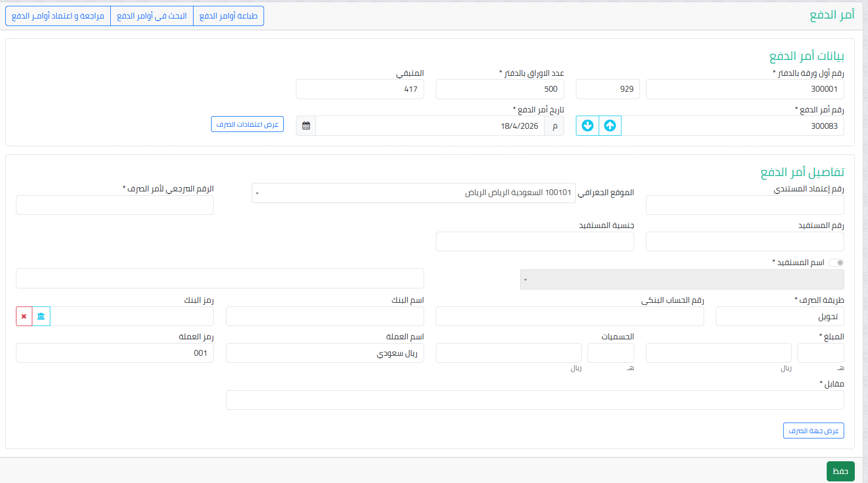This screenshot has height=483, width=868.
Task: Click the عرض اعتمادات الصرف button
Action: (247, 124)
